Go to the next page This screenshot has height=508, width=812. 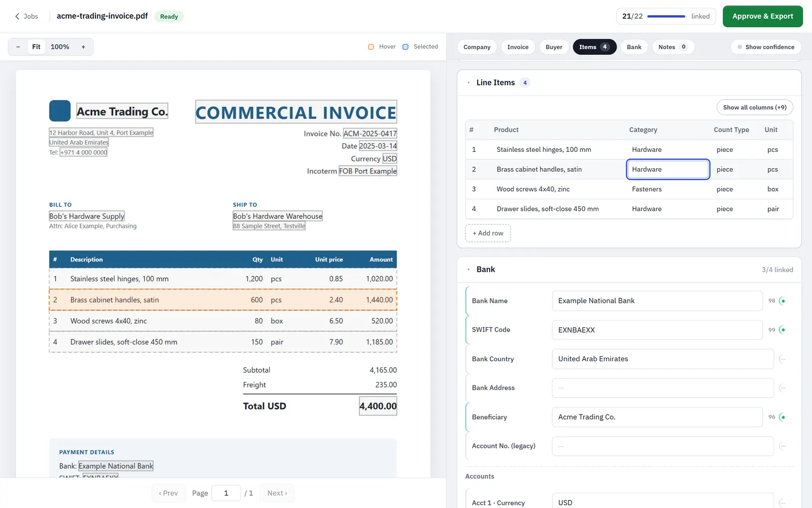click(277, 493)
